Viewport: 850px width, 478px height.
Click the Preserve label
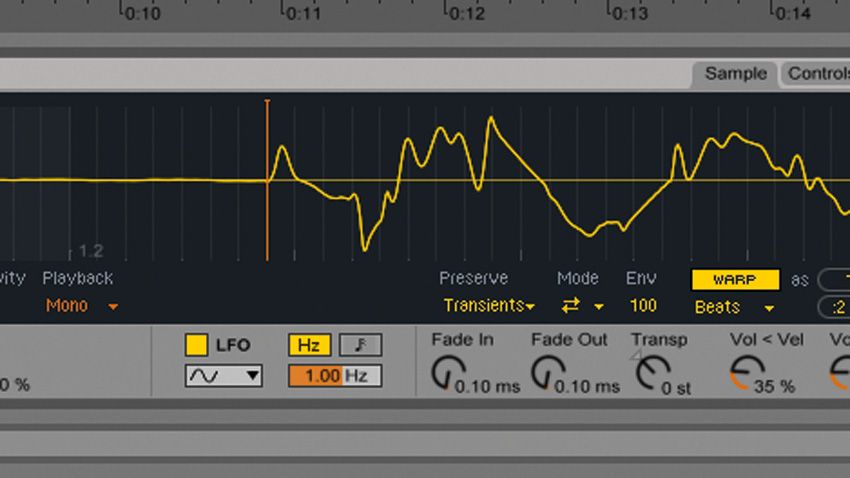tap(473, 278)
